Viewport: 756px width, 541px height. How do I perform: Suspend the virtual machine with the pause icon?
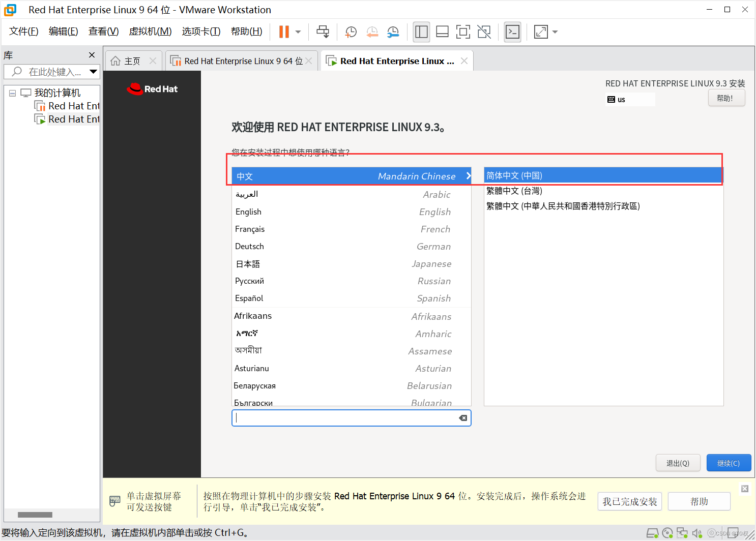coord(283,32)
